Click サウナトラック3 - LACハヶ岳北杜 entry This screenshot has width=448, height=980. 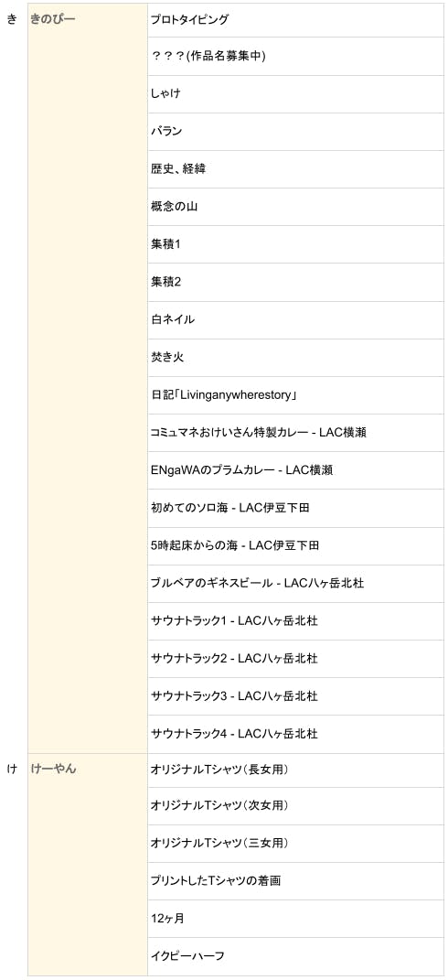point(295,695)
